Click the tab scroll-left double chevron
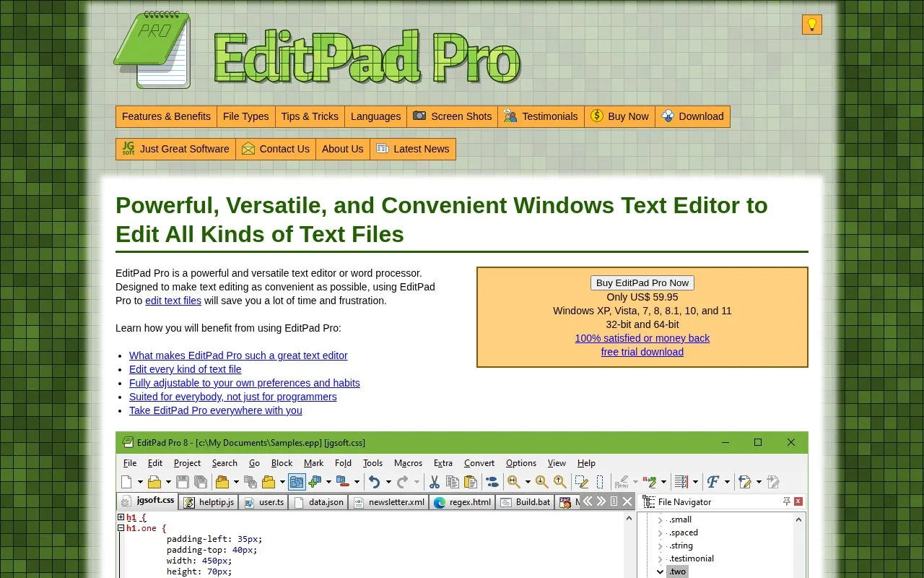924x578 pixels. click(x=587, y=501)
